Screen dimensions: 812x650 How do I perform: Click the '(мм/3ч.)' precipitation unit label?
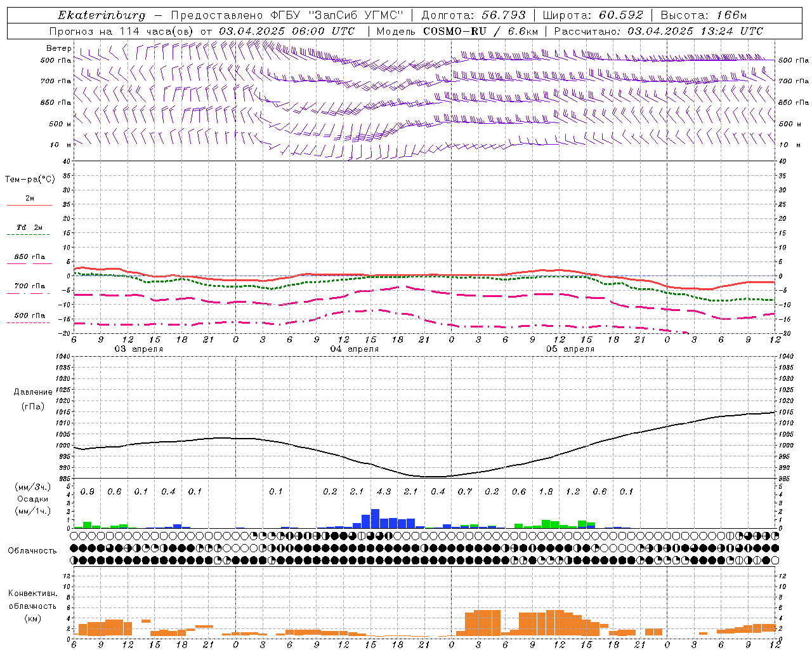coord(32,487)
